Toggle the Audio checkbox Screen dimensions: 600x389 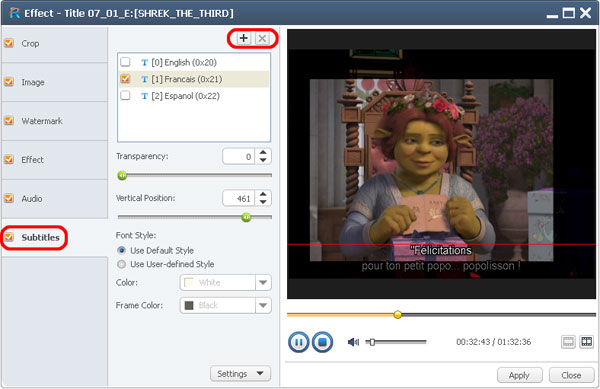point(9,198)
